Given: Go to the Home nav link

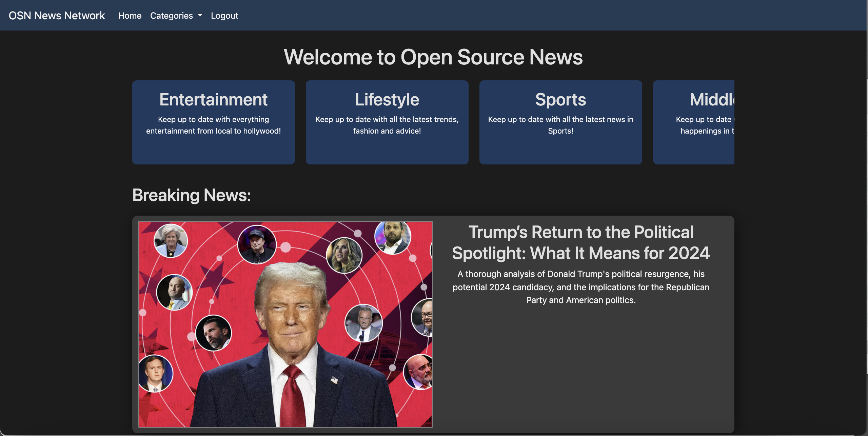Looking at the screenshot, I should [x=130, y=16].
